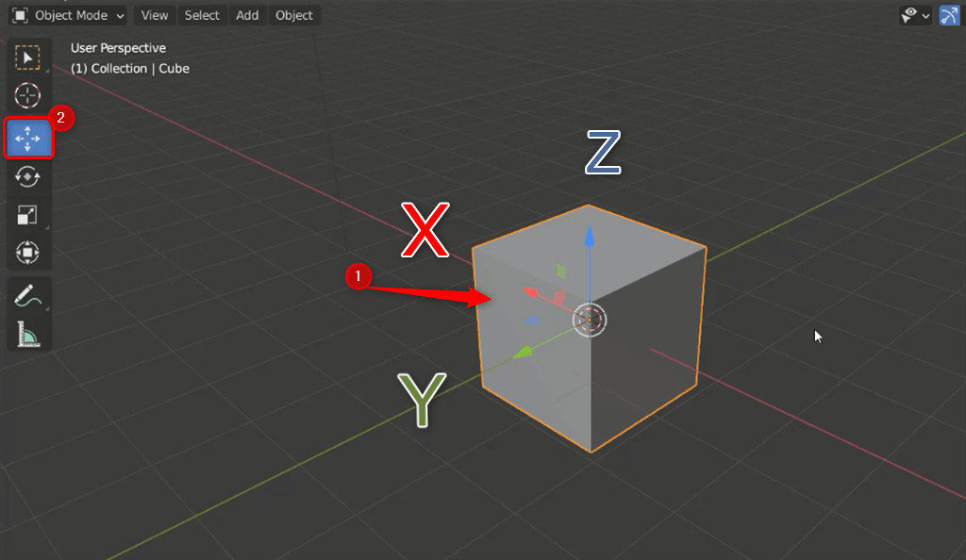Choose the Measure ruler tool

[x=28, y=334]
